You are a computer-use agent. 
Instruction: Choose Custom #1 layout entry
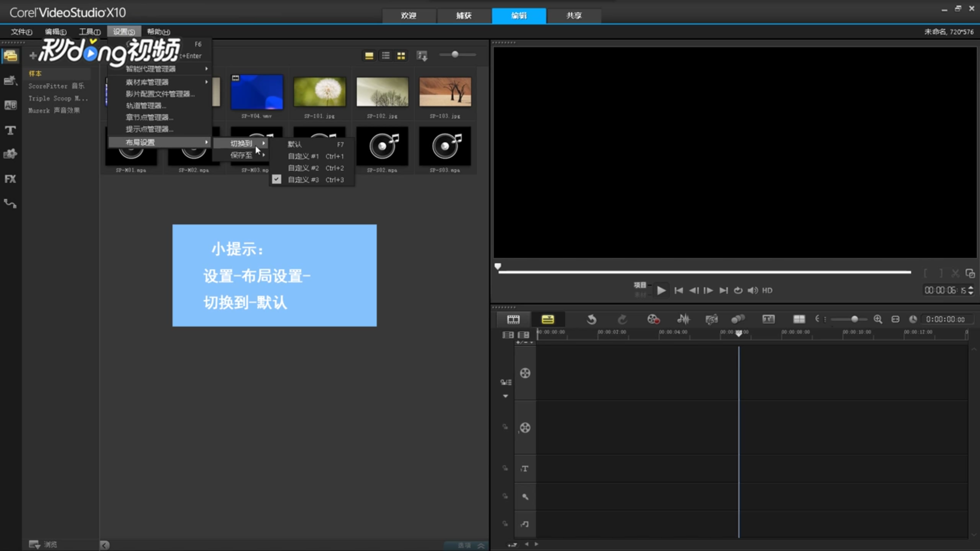coord(303,156)
